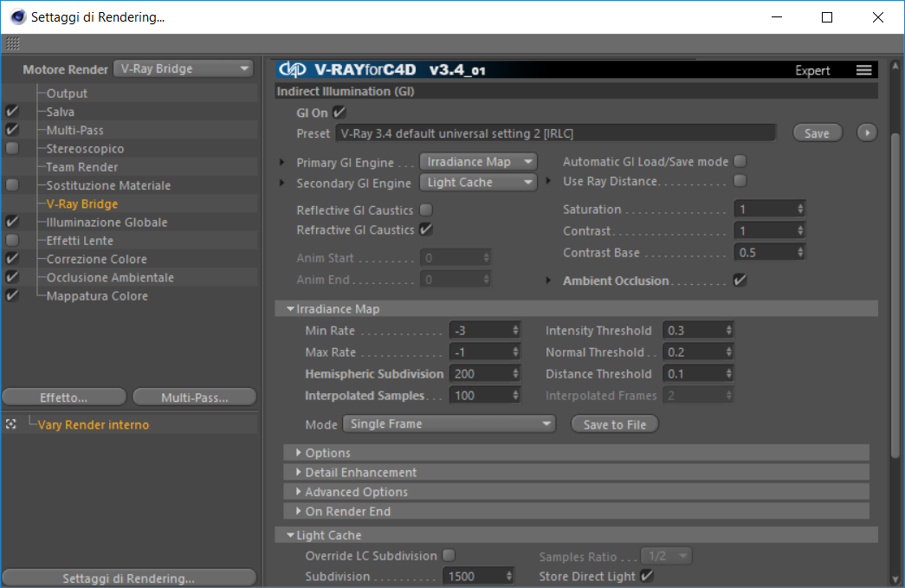Uncheck Store Direct Light
The width and height of the screenshot is (905, 588).
(x=647, y=576)
